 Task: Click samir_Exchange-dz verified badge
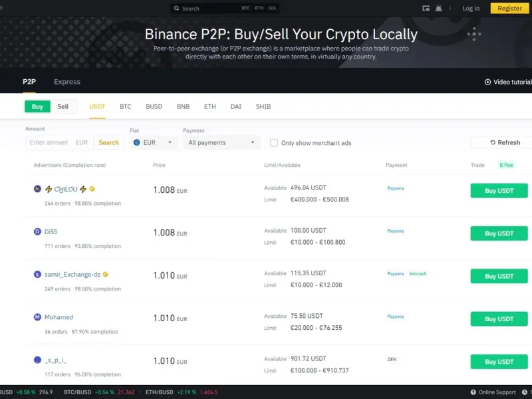tap(106, 274)
